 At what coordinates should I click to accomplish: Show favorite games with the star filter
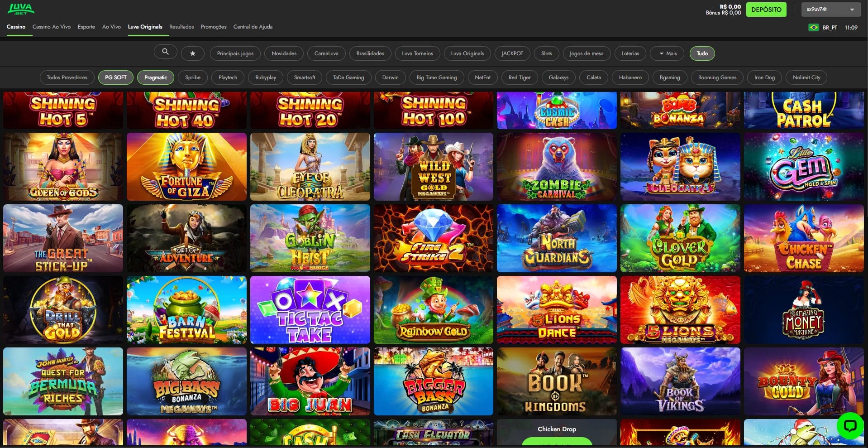coord(193,53)
